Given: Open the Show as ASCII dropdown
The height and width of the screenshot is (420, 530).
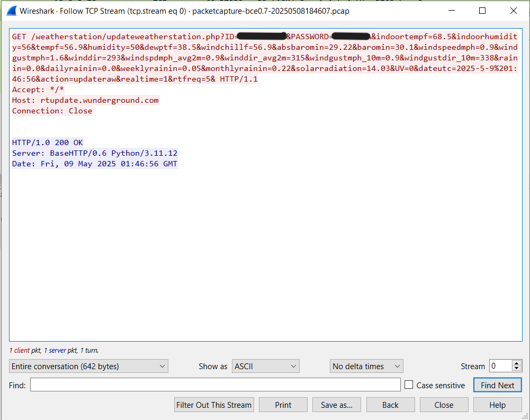Looking at the screenshot, I should click(x=265, y=366).
